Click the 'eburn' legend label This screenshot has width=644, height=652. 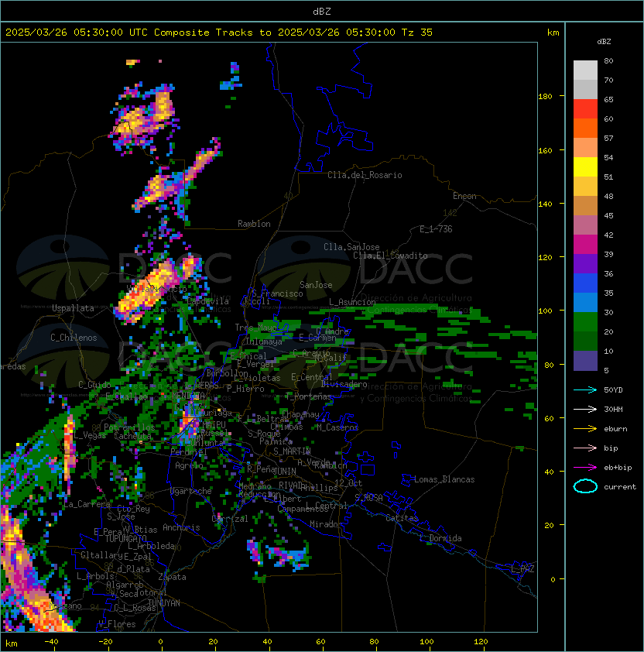click(x=615, y=429)
